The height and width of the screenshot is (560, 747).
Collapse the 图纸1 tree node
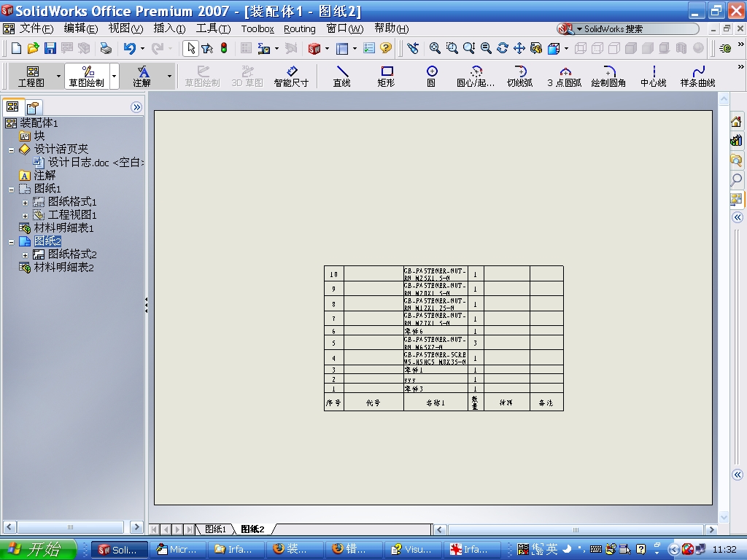coord(11,190)
